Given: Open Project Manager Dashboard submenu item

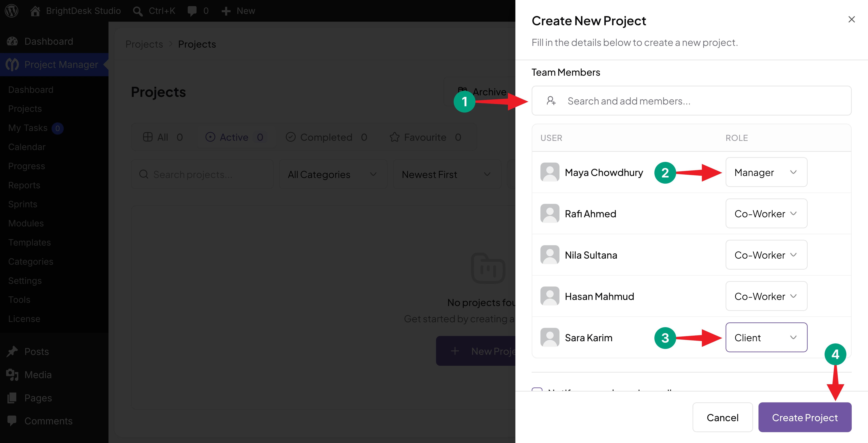Looking at the screenshot, I should point(31,90).
